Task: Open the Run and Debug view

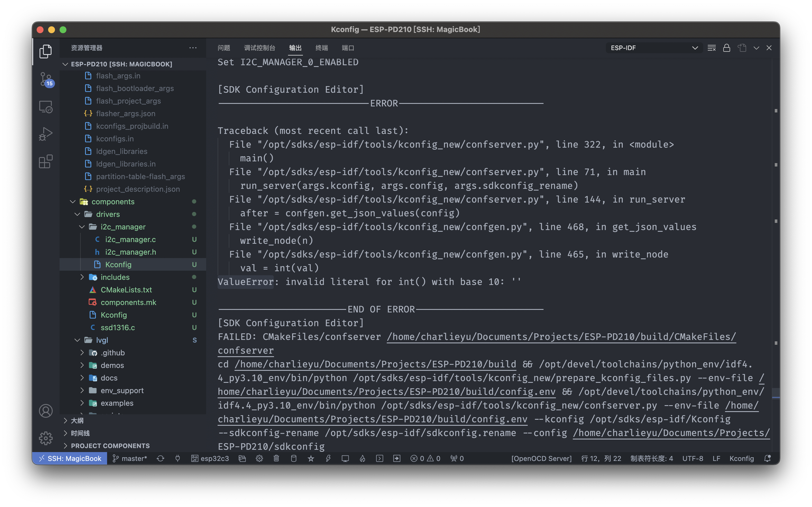Action: 46,134
